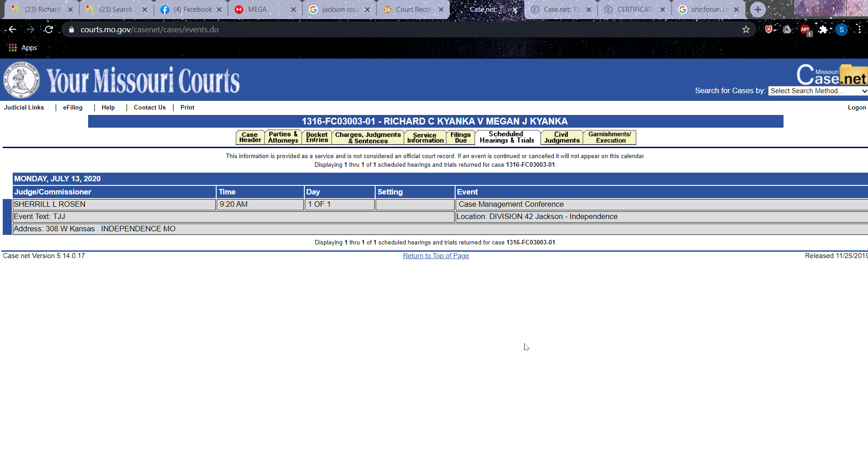The image size is (868, 468).
Task: Click the Print link
Action: tap(187, 108)
